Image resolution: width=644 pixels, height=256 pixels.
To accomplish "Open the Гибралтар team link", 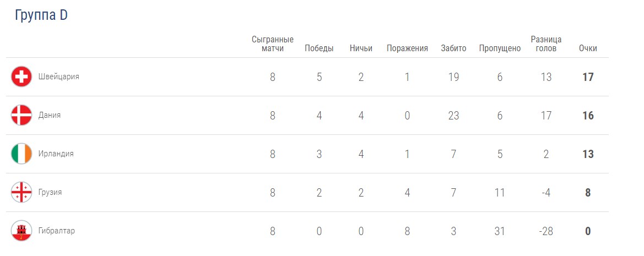I will tap(57, 231).
